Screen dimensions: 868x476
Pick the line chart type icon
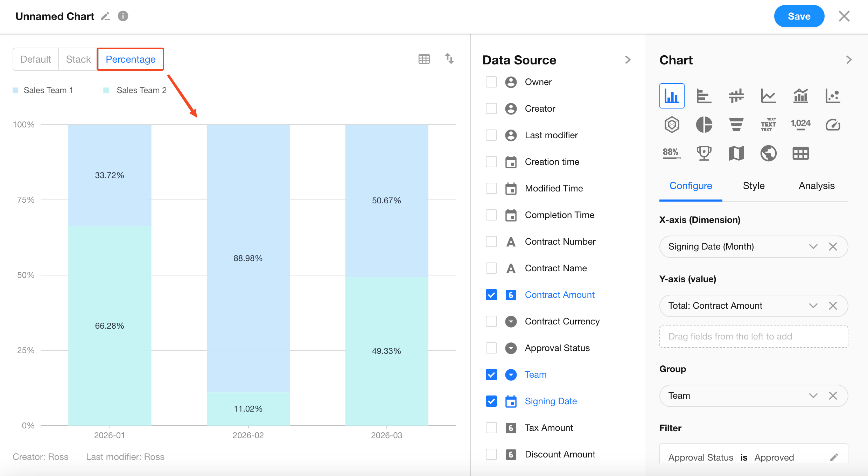click(768, 96)
